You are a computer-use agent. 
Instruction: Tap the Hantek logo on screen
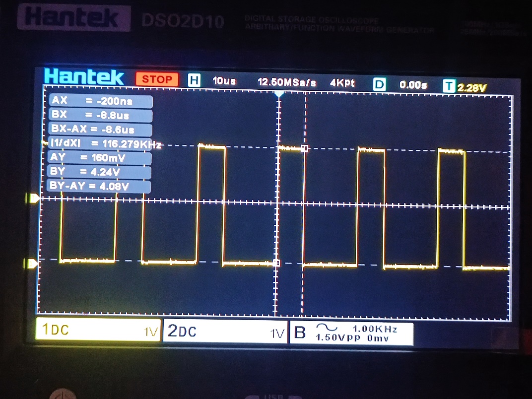click(x=84, y=77)
